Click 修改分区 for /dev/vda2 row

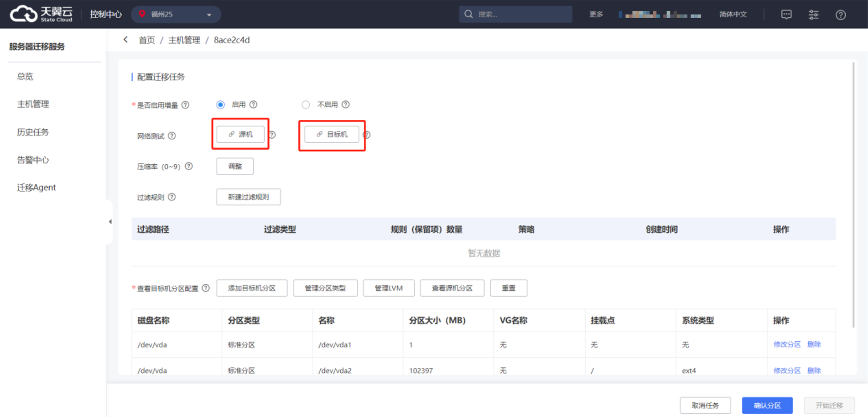tap(787, 370)
